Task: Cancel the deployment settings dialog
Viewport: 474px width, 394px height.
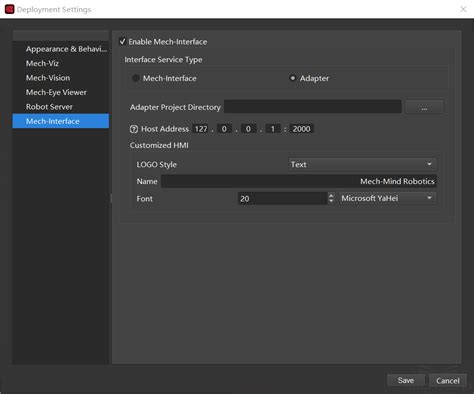Action: tap(448, 380)
